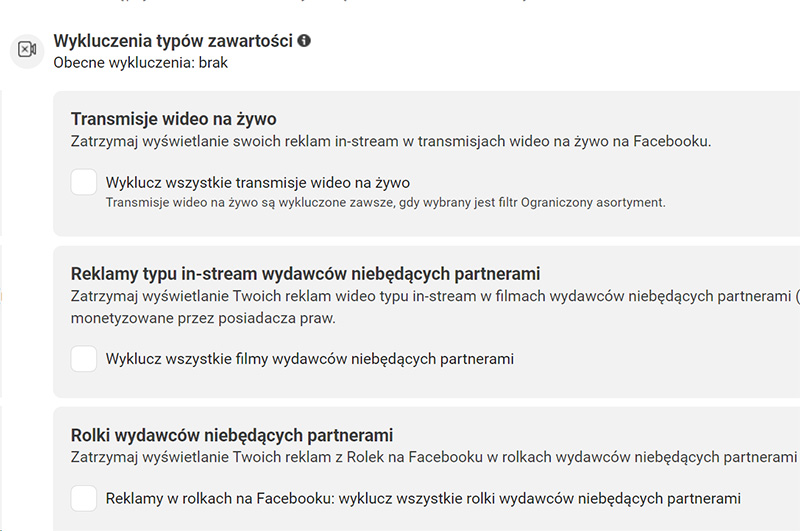Click the 'Obecne wykluczenia: brak' status text
The height and width of the screenshot is (531, 800).
pos(140,62)
